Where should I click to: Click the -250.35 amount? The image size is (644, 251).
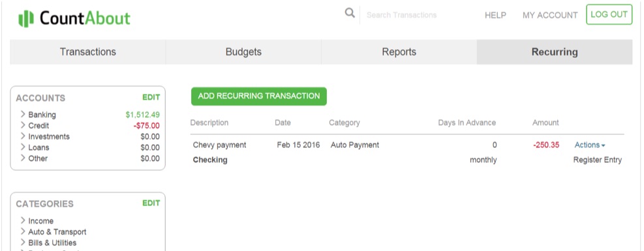click(546, 145)
